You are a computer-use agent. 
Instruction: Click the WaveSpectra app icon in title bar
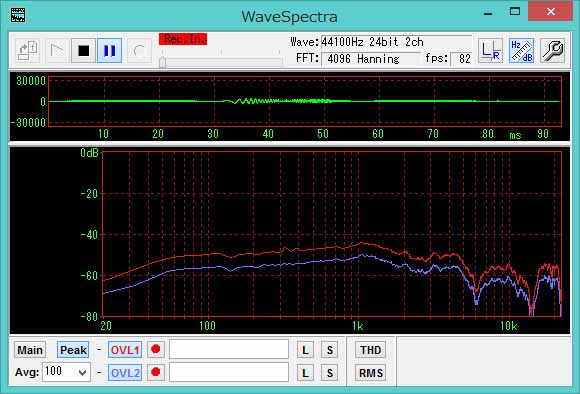[18, 15]
